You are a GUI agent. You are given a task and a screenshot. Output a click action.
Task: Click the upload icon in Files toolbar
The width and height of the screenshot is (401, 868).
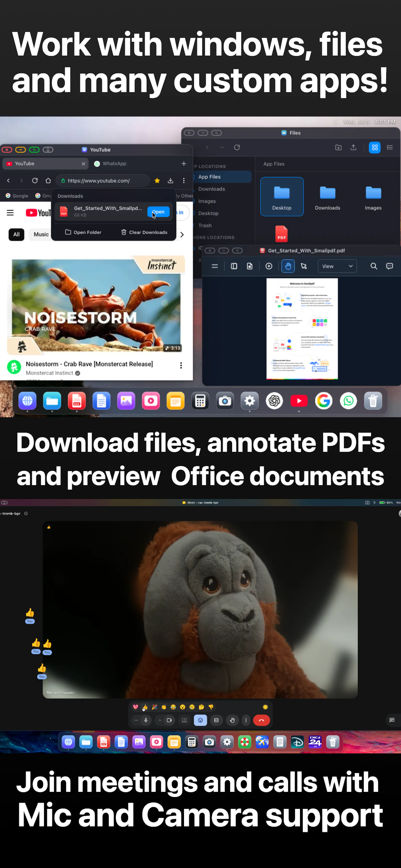tap(353, 147)
